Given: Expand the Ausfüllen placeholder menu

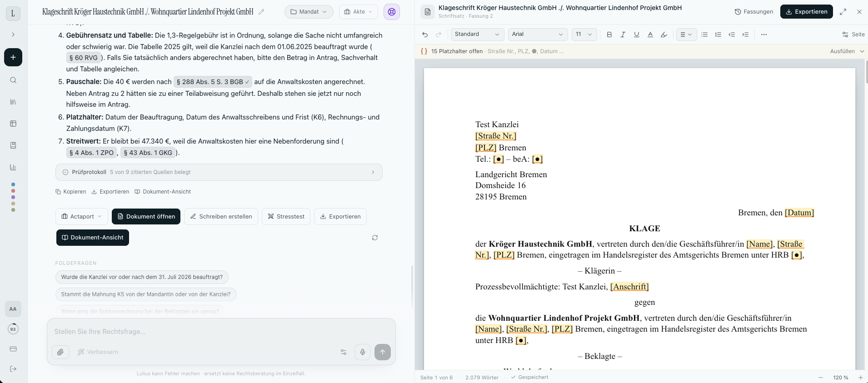Looking at the screenshot, I should point(847,51).
